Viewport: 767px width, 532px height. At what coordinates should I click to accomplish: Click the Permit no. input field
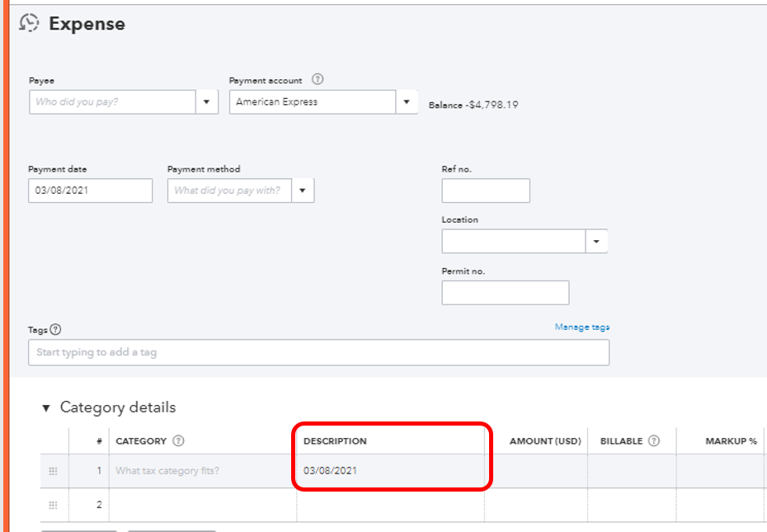click(505, 293)
